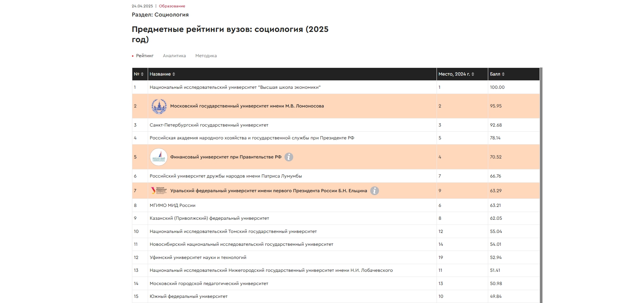Select Российский университет дружбы народов name
644x303 pixels.
pyautogui.click(x=226, y=176)
